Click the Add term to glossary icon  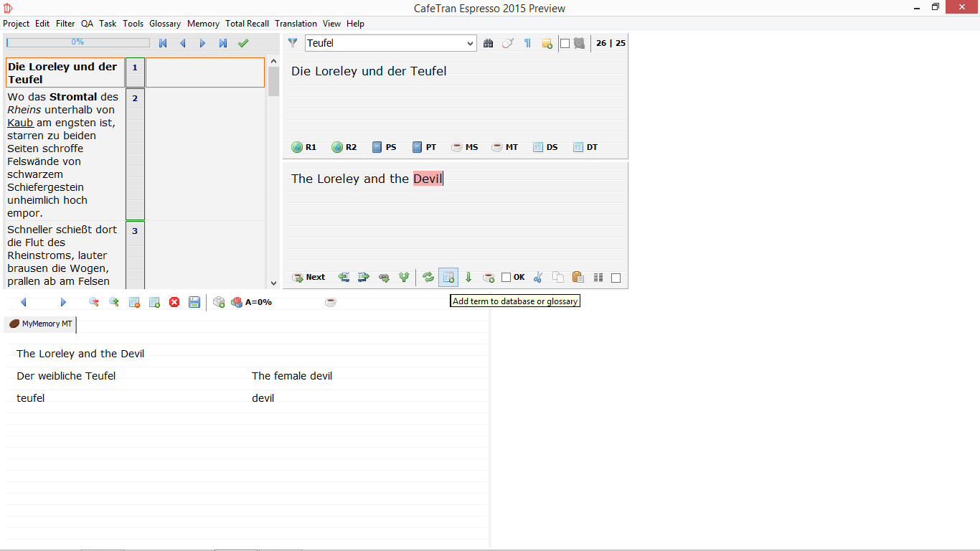pos(448,278)
